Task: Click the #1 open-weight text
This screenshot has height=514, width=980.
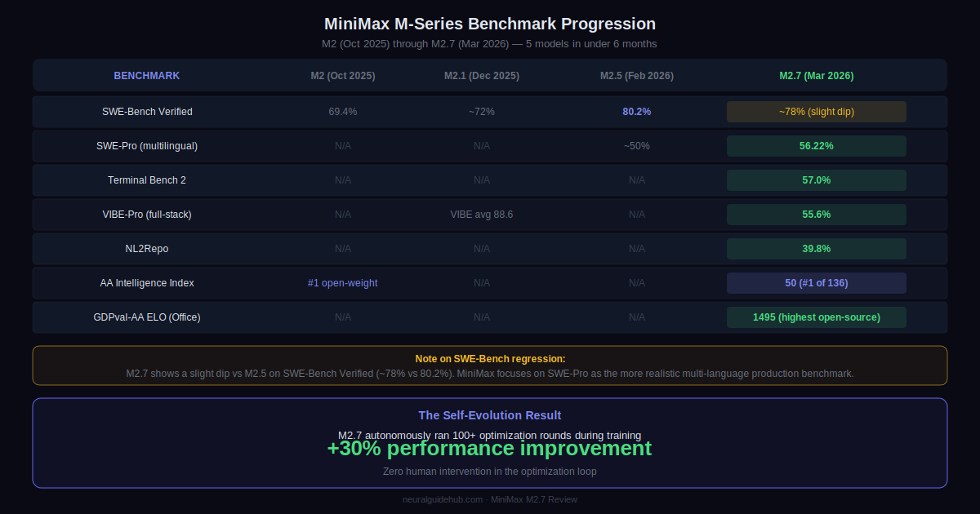Action: [x=343, y=283]
